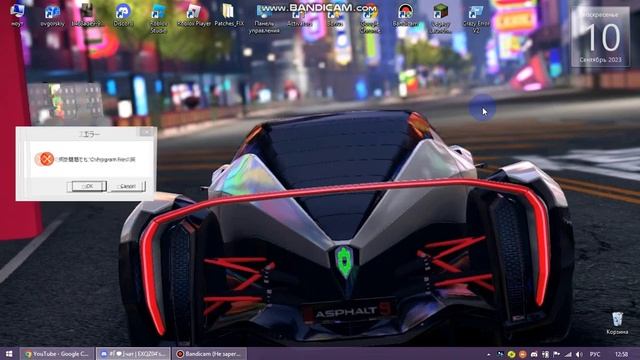Click the Program Files error message text
The height and width of the screenshot is (360, 640).
pos(97,160)
